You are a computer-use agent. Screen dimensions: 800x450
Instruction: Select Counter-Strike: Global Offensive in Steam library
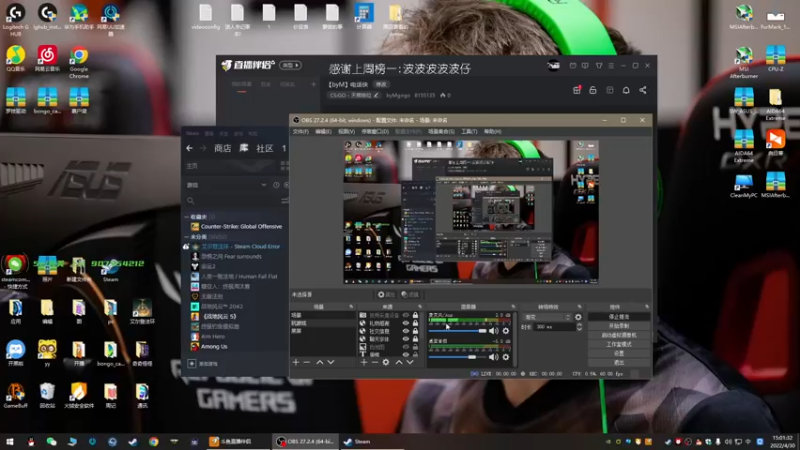[241, 227]
